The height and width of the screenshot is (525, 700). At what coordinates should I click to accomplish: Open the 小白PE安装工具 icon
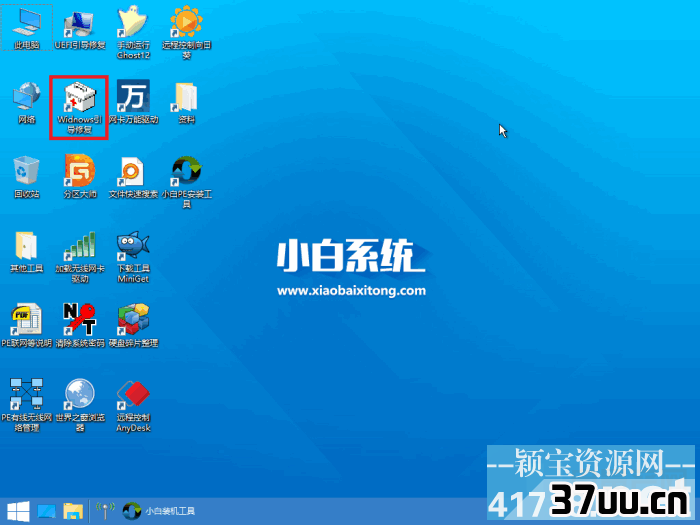[x=187, y=182]
